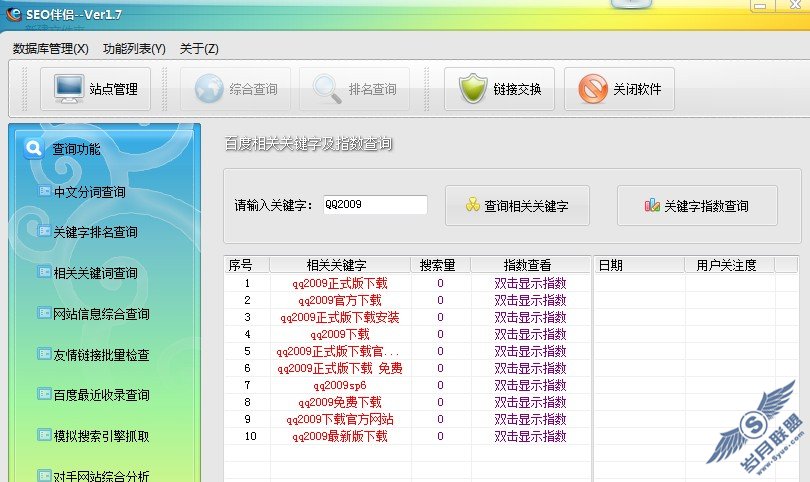
Task: Open the 功能列表(Y) menu
Action: 134,48
